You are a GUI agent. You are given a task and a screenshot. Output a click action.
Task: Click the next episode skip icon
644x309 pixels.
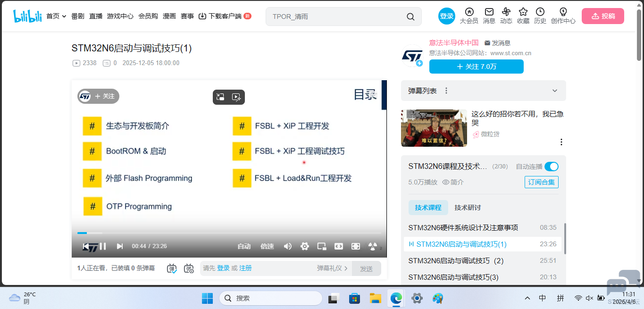119,246
